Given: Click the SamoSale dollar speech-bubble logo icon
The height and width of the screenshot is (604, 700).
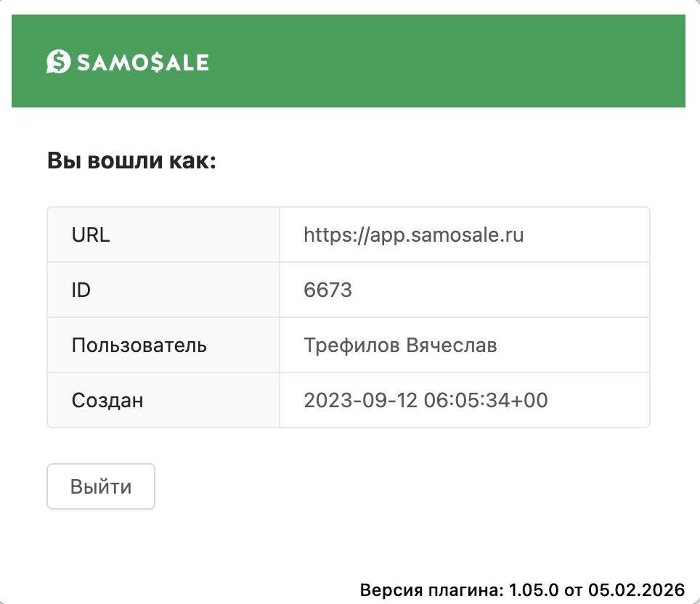Looking at the screenshot, I should (57, 62).
